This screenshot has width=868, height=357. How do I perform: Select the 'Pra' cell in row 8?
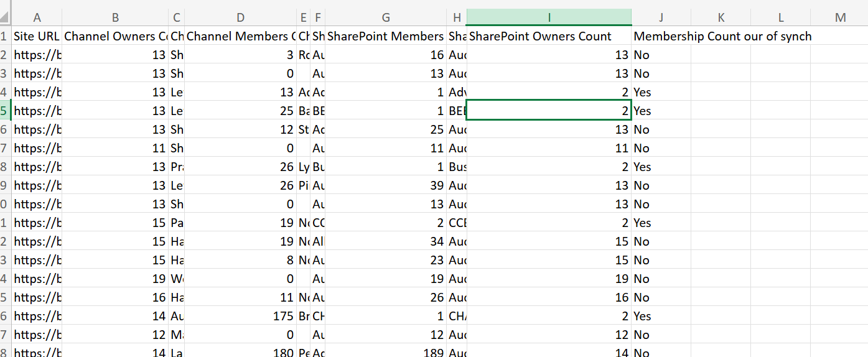[x=177, y=167]
